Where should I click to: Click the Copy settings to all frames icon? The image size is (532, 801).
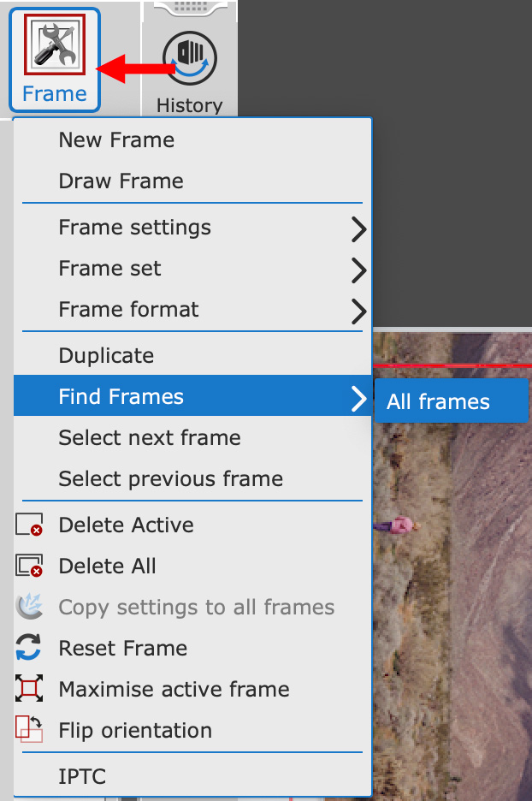pyautogui.click(x=29, y=607)
